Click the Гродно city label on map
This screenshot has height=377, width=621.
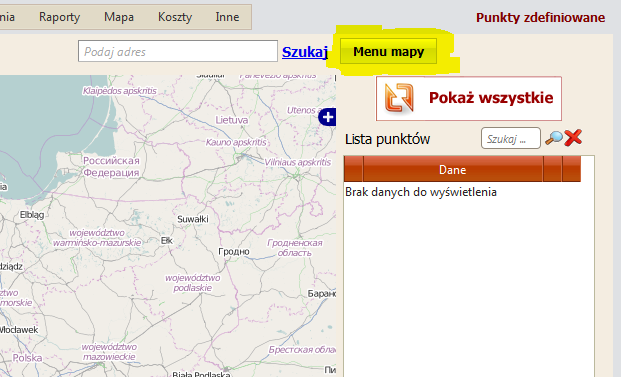234,251
